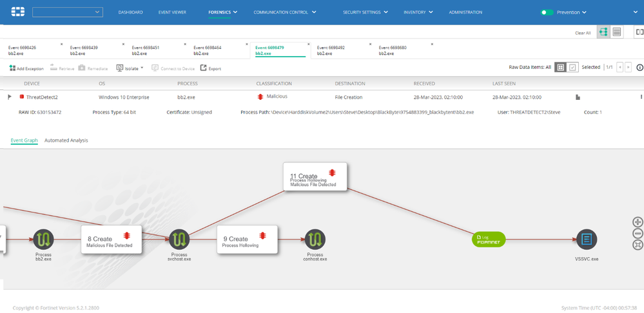Open the Prevention mode dropdown
644x313 pixels.
click(x=571, y=12)
